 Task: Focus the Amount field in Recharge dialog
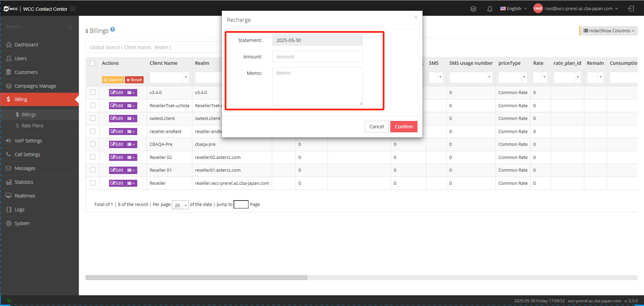[x=317, y=56]
